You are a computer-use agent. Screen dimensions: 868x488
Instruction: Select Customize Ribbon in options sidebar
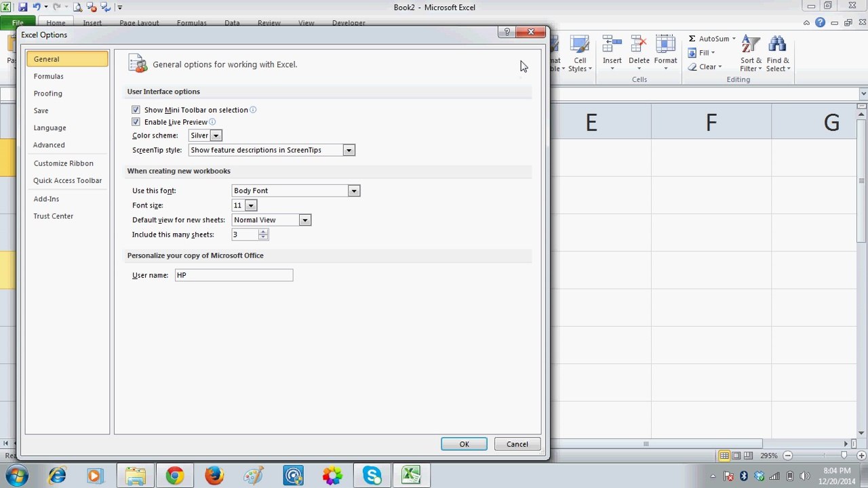pos(67,163)
